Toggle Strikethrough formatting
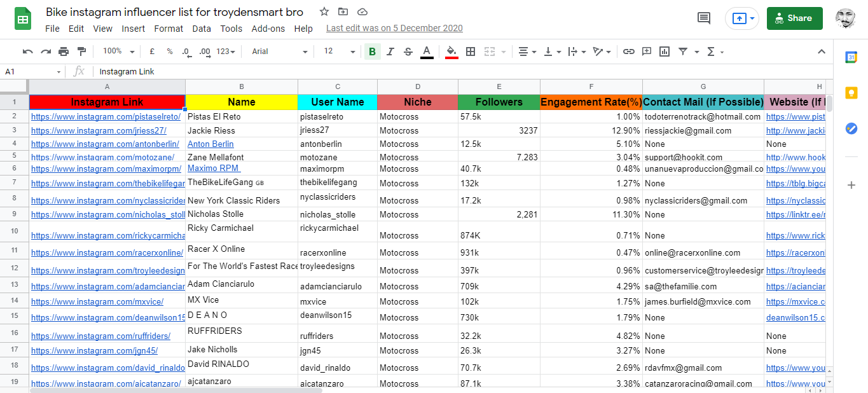Screen dimensions: 868x393 [x=408, y=52]
